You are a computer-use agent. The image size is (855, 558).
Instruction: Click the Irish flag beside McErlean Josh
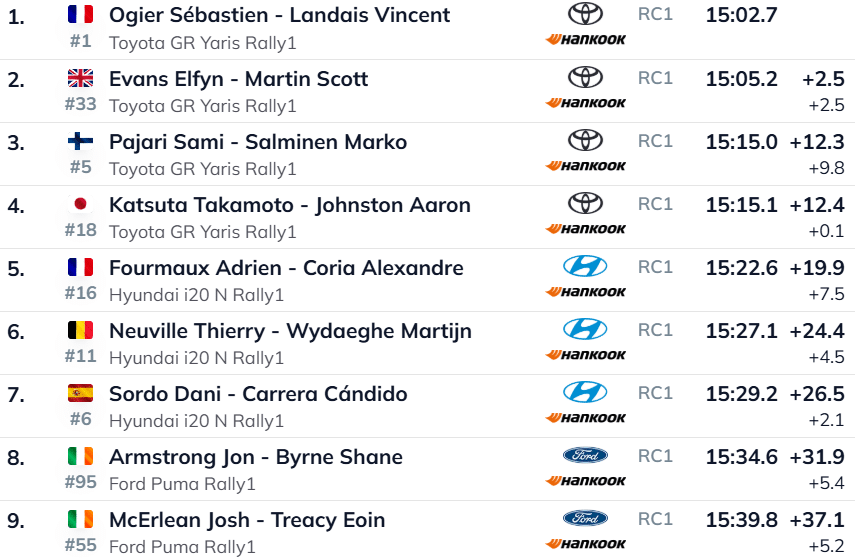(80, 519)
